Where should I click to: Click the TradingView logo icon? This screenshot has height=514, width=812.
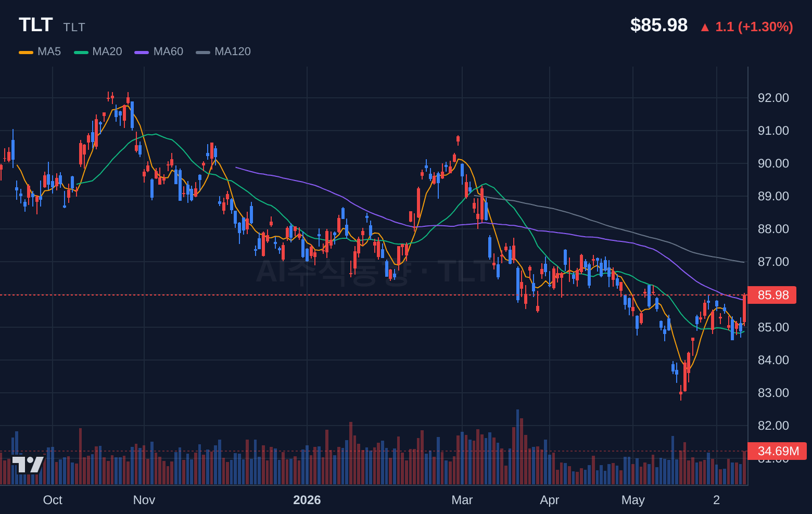[x=28, y=465]
